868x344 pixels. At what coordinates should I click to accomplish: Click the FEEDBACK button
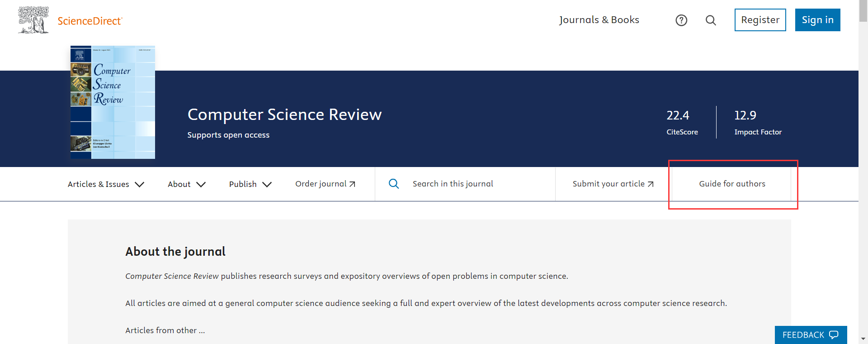point(811,335)
